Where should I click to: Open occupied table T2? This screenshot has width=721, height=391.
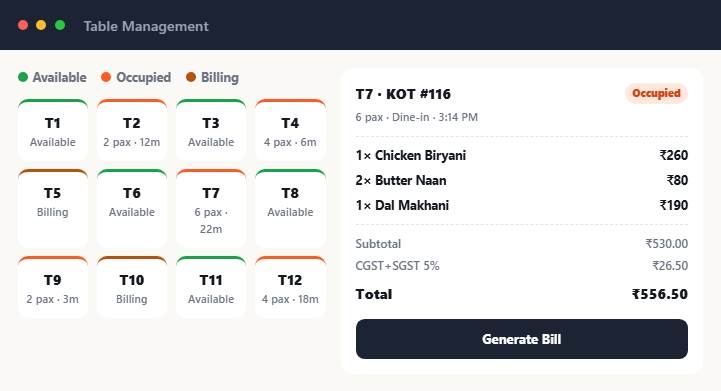coord(132,130)
